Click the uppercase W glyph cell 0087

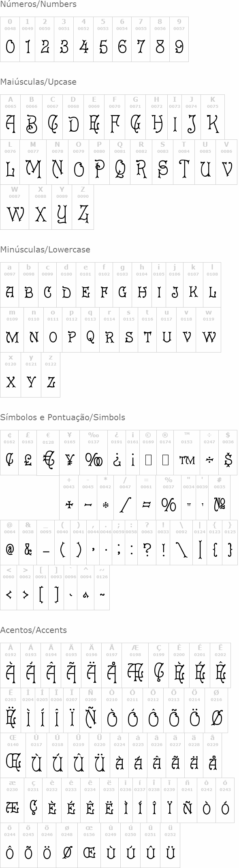click(15, 207)
